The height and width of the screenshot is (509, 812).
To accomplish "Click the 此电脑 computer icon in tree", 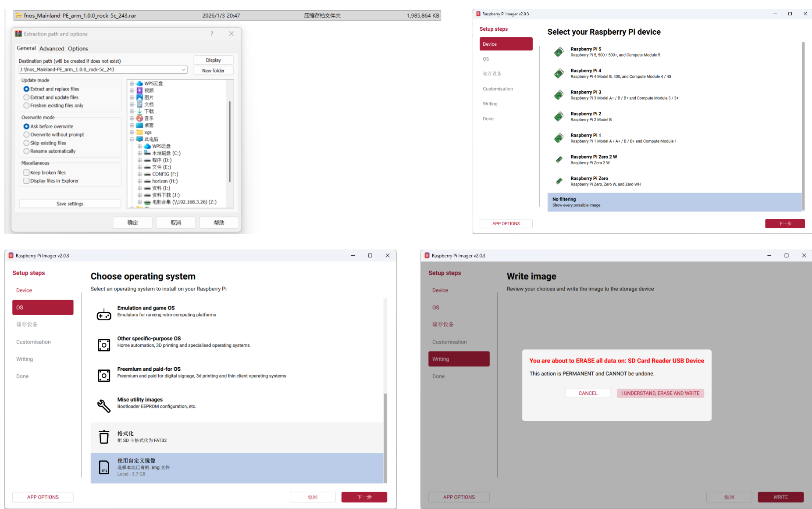I will [x=139, y=139].
